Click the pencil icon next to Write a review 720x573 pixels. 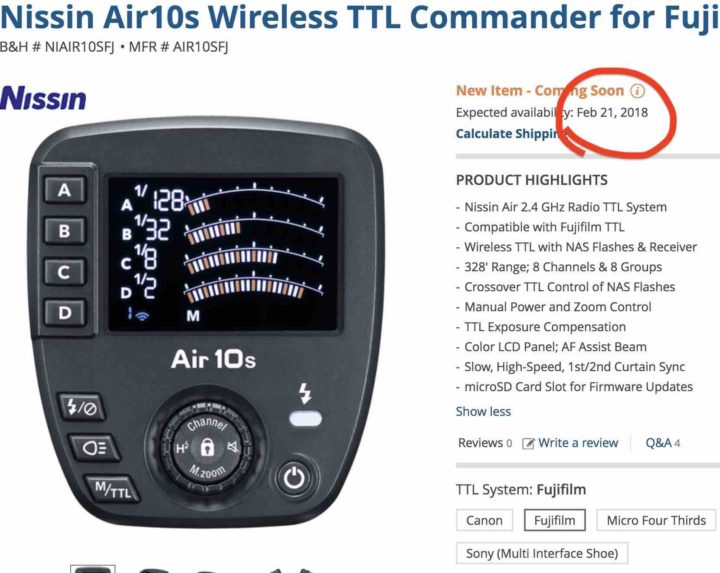pyautogui.click(x=528, y=444)
